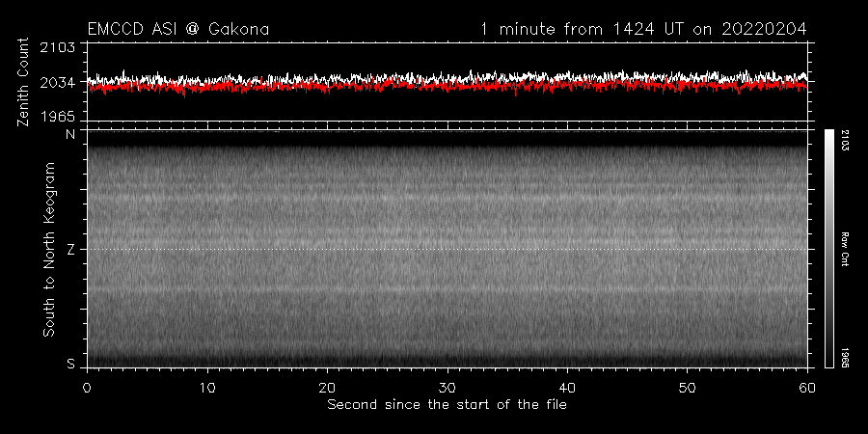Click the 'Z' zenith keogram label
Image resolution: width=868 pixels, height=434 pixels.
pos(70,249)
